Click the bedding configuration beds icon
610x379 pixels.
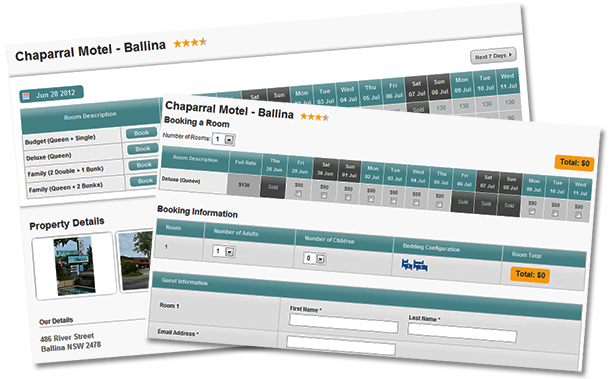414,265
